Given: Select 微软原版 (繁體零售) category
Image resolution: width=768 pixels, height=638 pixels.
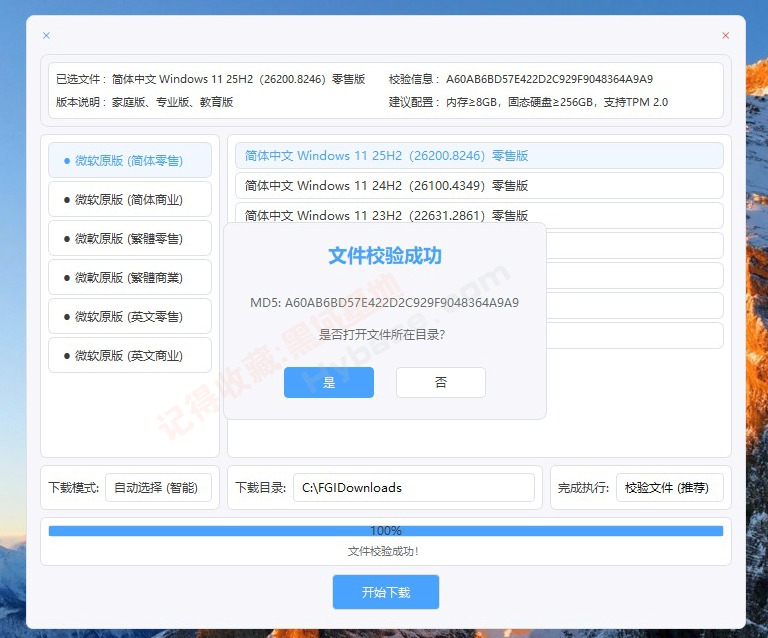Looking at the screenshot, I should coord(130,238).
